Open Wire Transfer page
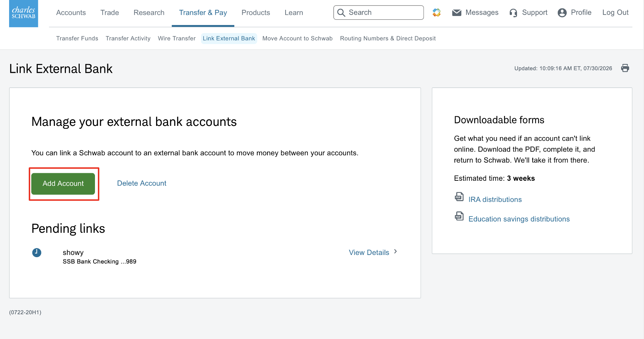 pos(177,38)
